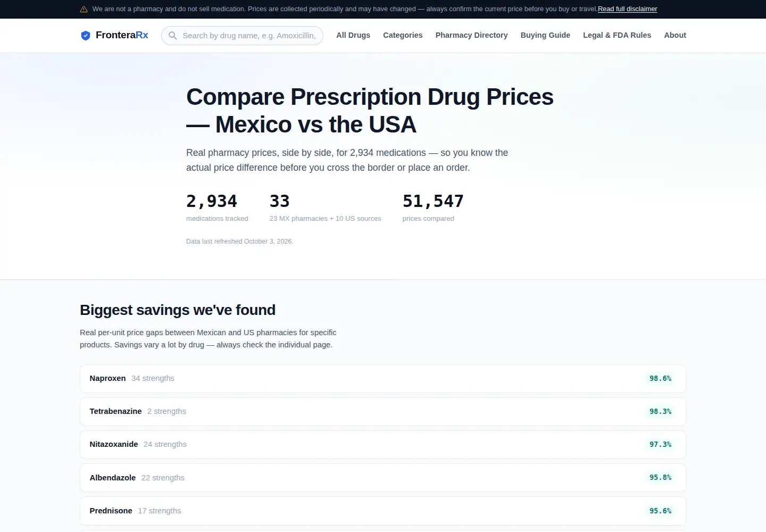Click the FronteraRx shield logo icon

click(x=85, y=36)
